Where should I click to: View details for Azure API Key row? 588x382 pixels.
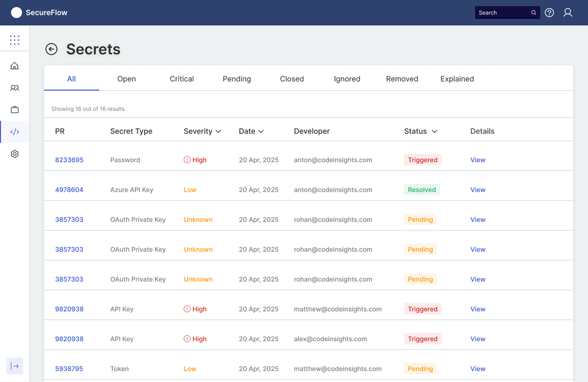[478, 190]
